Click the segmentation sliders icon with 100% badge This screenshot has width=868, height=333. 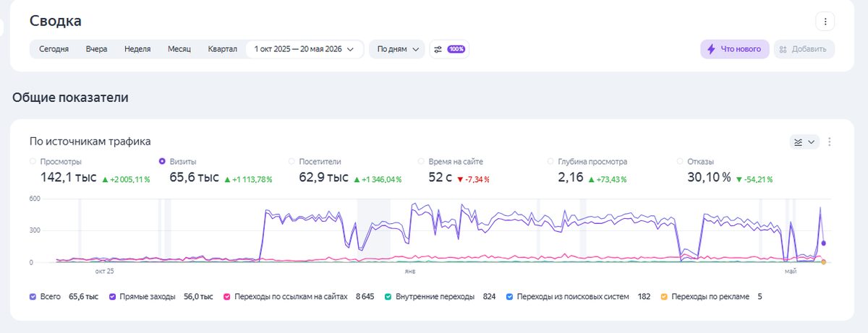tap(448, 49)
